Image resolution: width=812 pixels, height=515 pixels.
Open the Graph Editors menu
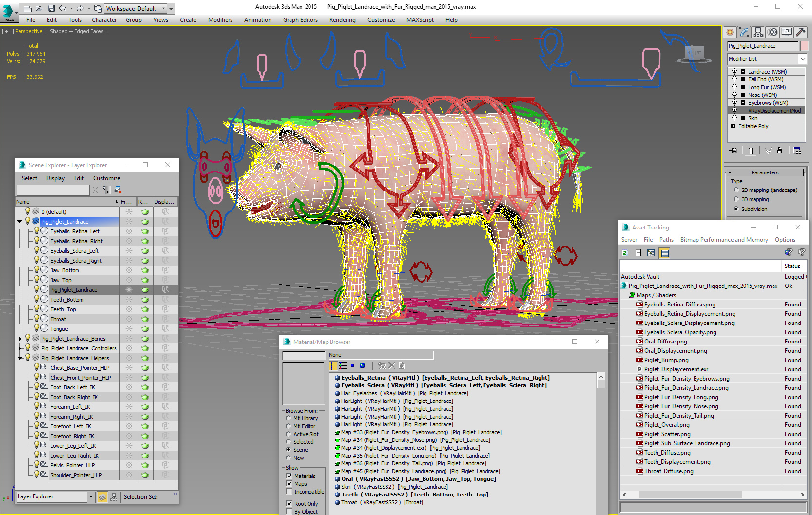300,20
